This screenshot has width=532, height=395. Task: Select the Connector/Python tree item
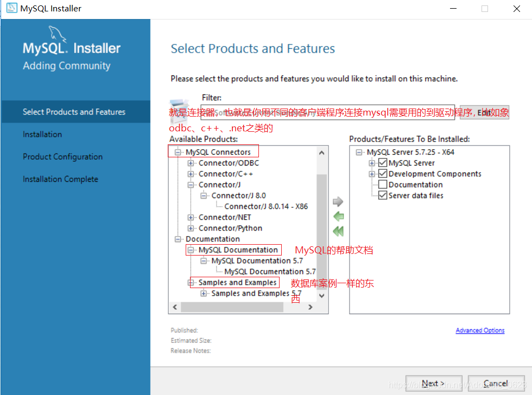230,228
